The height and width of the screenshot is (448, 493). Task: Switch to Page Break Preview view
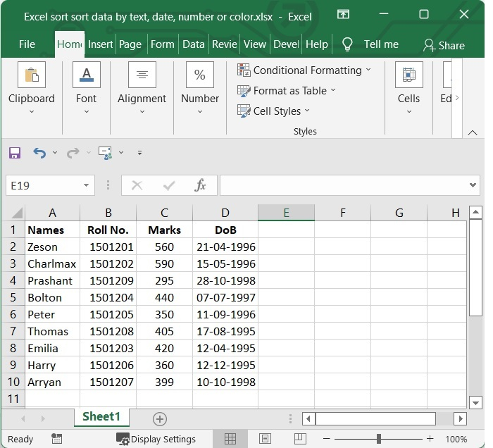pos(300,439)
